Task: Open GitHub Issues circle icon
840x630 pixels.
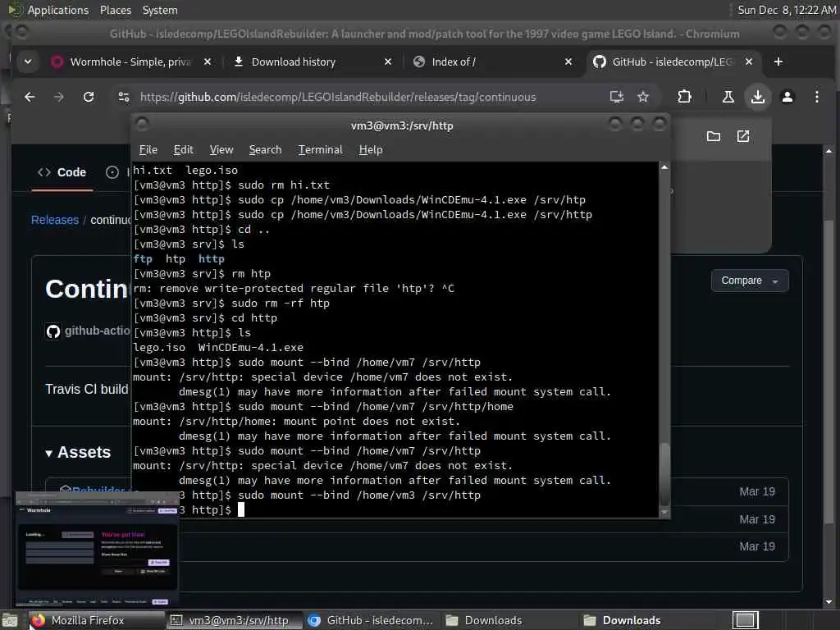Action: coord(112,172)
